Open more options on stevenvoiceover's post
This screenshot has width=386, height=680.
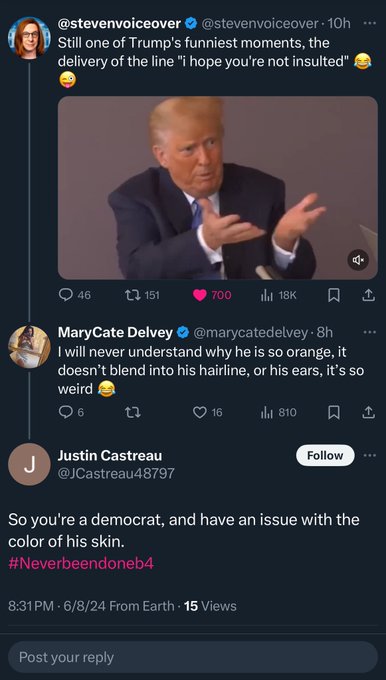click(x=369, y=23)
